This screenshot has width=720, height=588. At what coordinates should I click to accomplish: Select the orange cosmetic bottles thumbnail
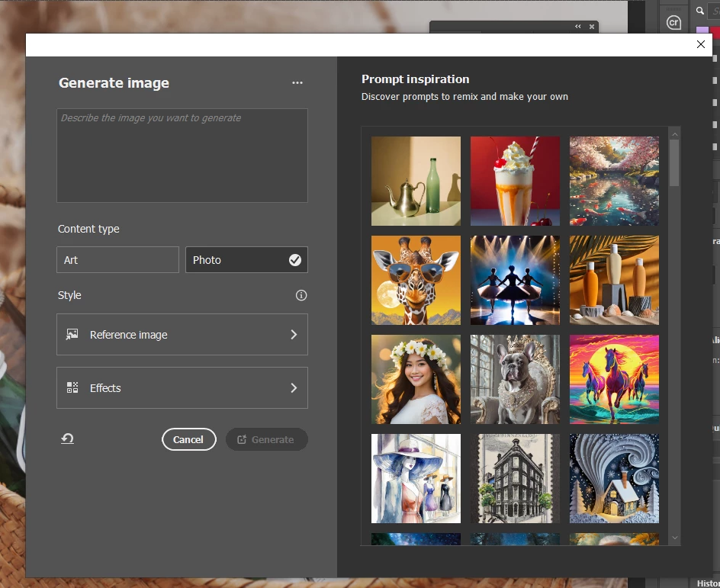click(x=614, y=280)
